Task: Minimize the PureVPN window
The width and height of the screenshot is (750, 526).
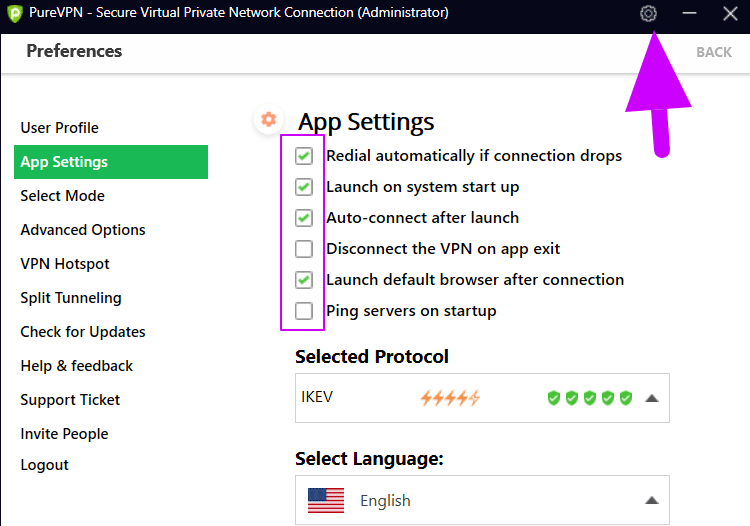Action: [x=689, y=13]
